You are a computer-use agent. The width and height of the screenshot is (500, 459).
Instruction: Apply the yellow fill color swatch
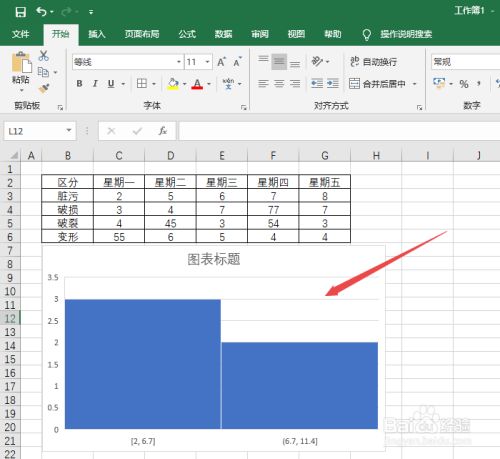coord(173,84)
